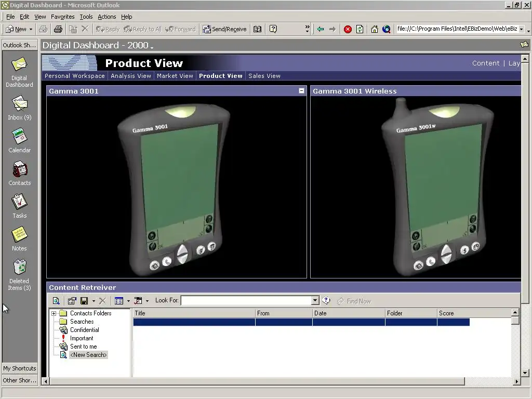The image size is (532, 399).
Task: Click into the Look For field
Action: tap(246, 300)
